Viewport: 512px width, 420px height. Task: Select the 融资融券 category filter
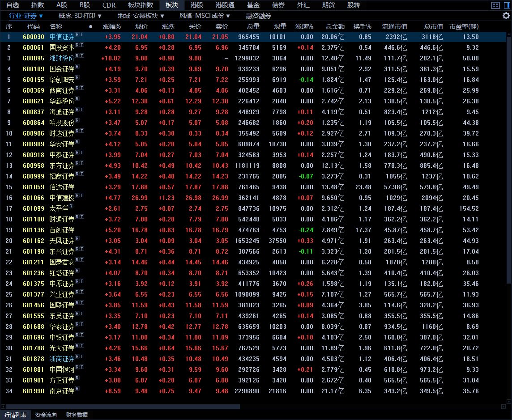tap(259, 16)
